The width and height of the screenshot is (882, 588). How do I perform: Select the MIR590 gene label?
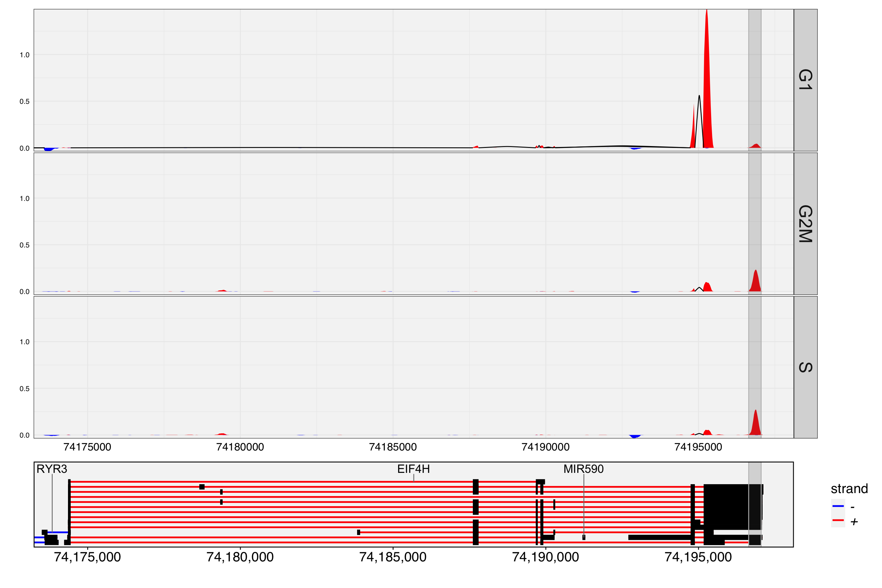583,469
